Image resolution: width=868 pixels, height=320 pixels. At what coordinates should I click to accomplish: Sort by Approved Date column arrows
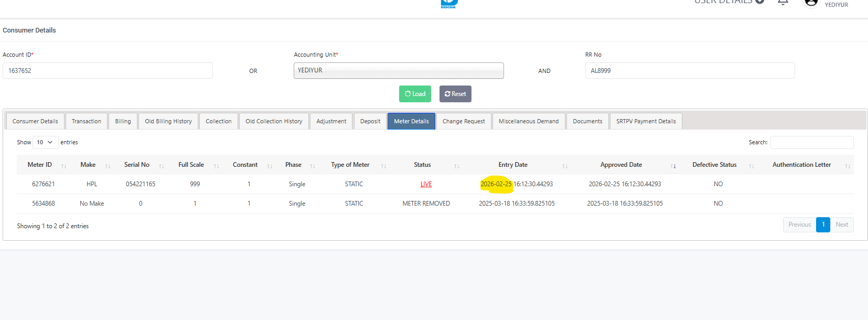pos(673,166)
